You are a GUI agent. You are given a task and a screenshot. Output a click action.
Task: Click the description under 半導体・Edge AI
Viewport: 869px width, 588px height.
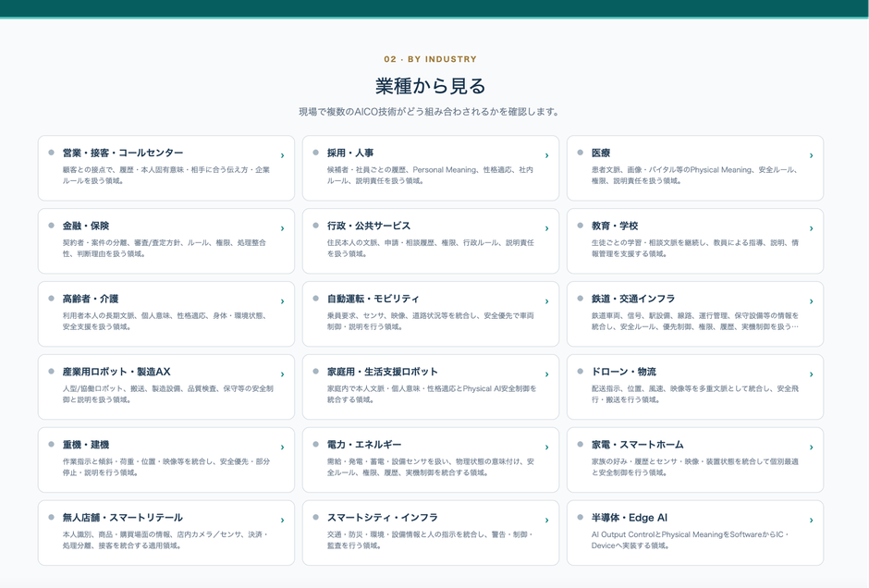pos(691,540)
